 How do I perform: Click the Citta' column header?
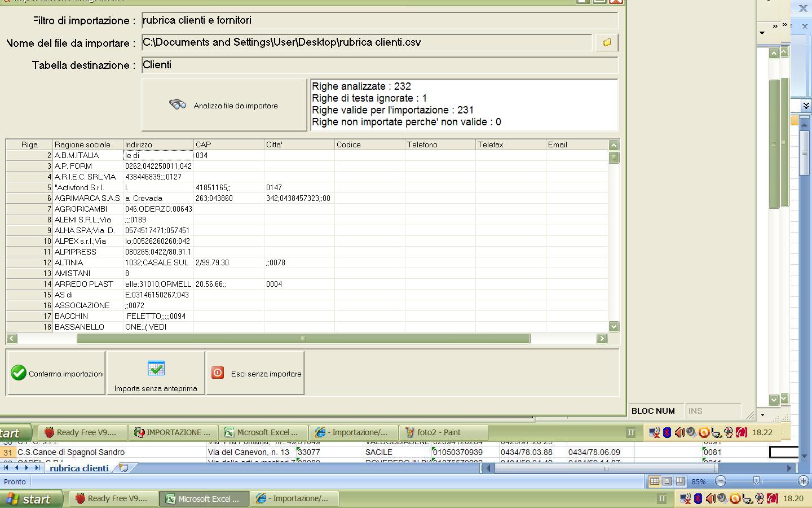(299, 144)
